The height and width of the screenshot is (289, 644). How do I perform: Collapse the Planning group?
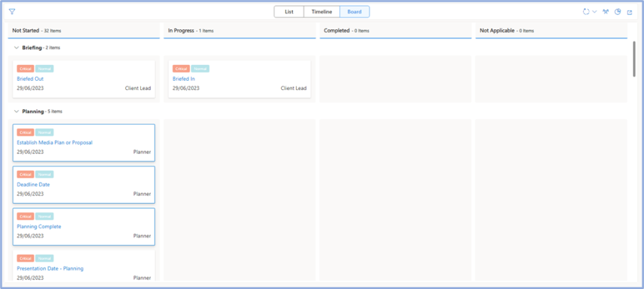(x=16, y=112)
